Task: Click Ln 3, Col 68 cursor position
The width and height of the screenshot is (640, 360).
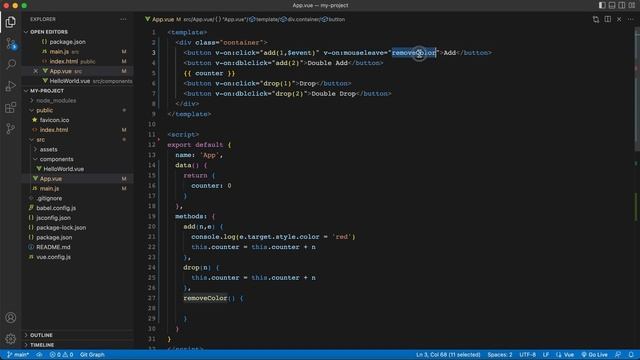Action: [x=448, y=355]
